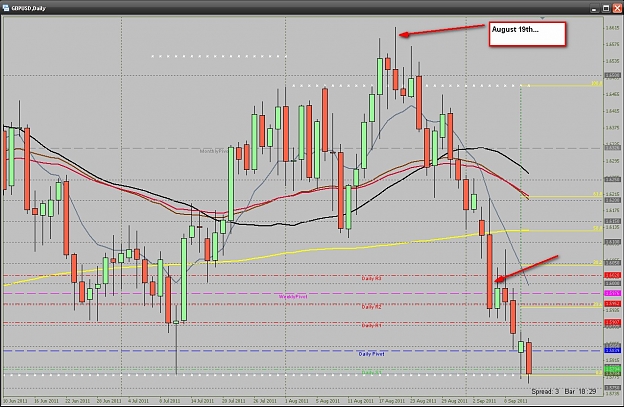The image size is (625, 407).
Task: Click the Bar 18:29 countdown text
Action: pos(580,391)
